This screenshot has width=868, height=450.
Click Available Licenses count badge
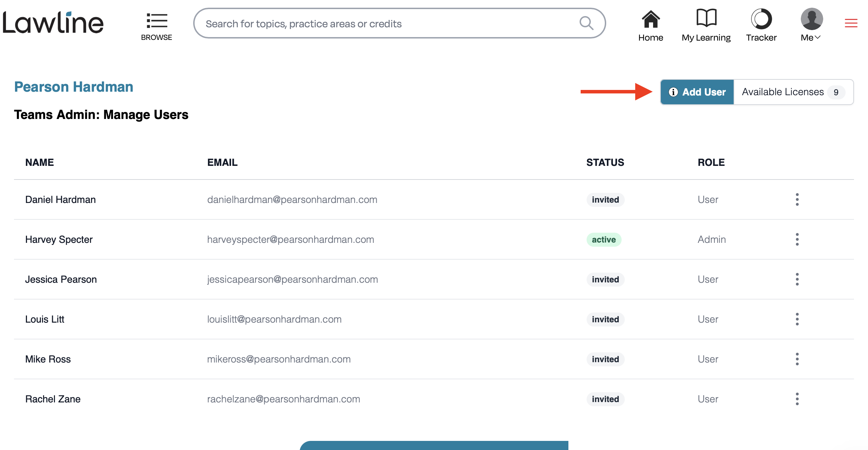836,92
